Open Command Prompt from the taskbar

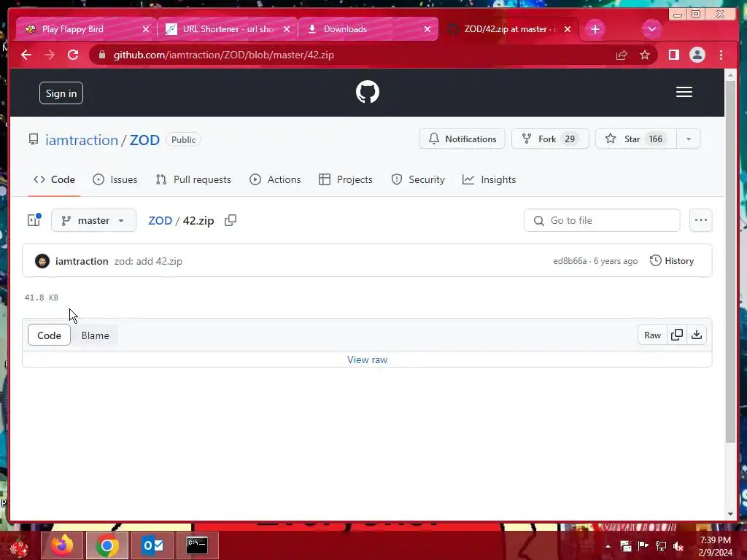[x=197, y=545]
